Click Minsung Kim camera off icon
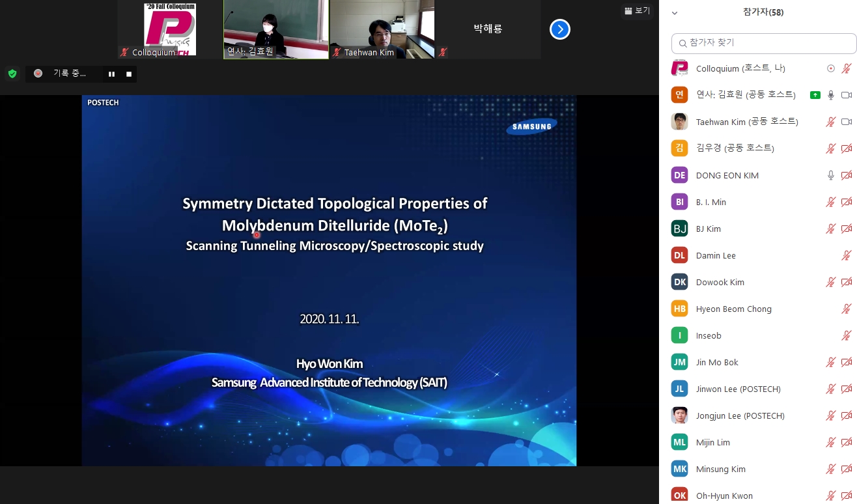The image size is (857, 504). point(847,469)
